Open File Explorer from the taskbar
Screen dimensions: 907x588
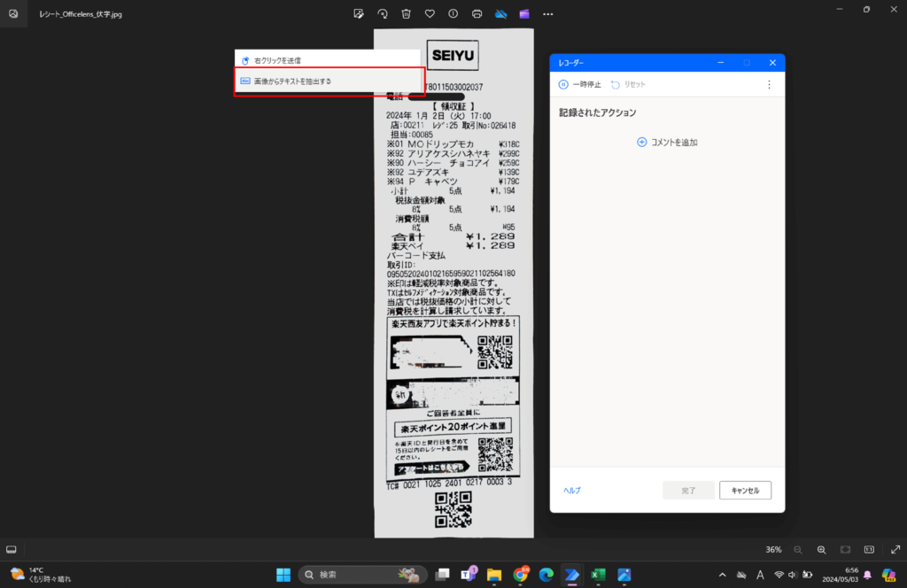494,575
